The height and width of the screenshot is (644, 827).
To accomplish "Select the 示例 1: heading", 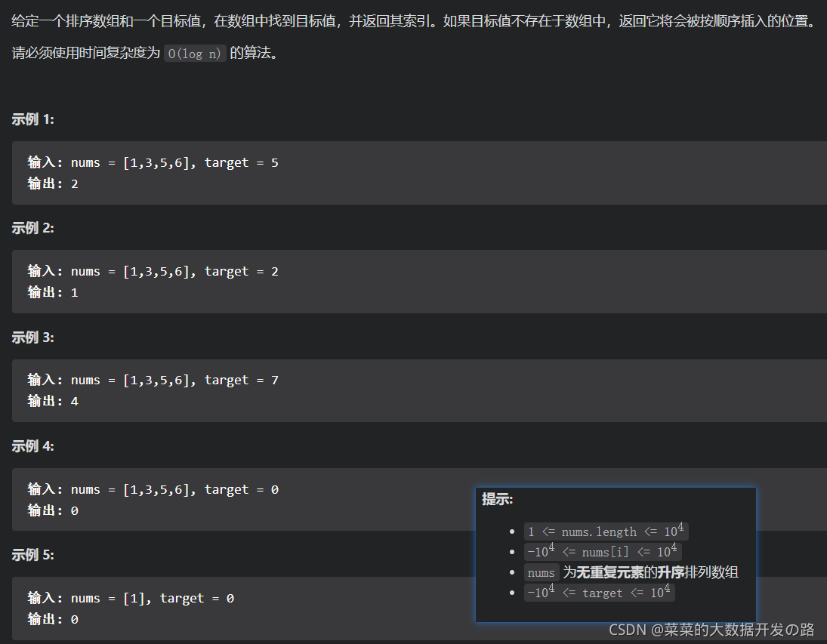I will pos(32,119).
